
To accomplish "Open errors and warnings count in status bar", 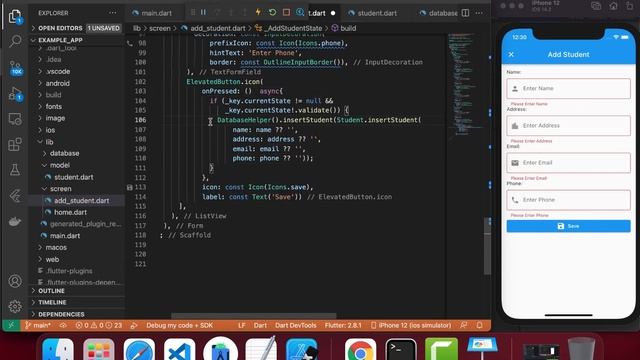I will pos(98,325).
